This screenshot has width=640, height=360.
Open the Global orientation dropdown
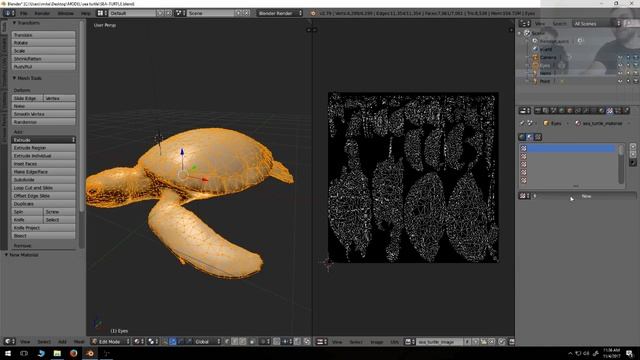coord(207,341)
